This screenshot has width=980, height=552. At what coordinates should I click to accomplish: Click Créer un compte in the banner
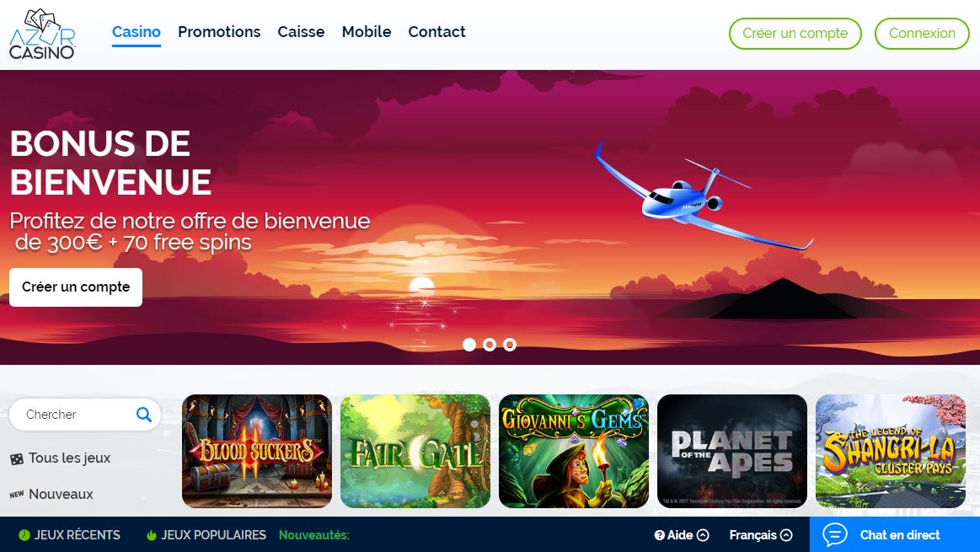click(76, 287)
